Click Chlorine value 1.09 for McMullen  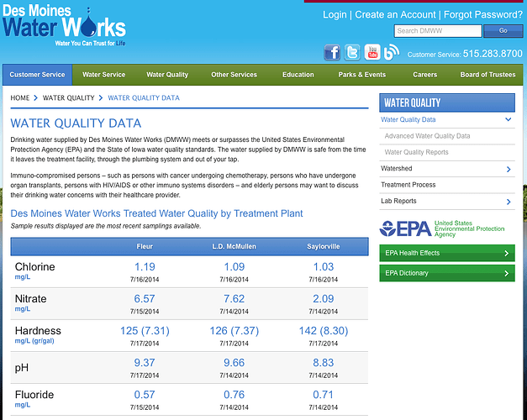coord(235,267)
